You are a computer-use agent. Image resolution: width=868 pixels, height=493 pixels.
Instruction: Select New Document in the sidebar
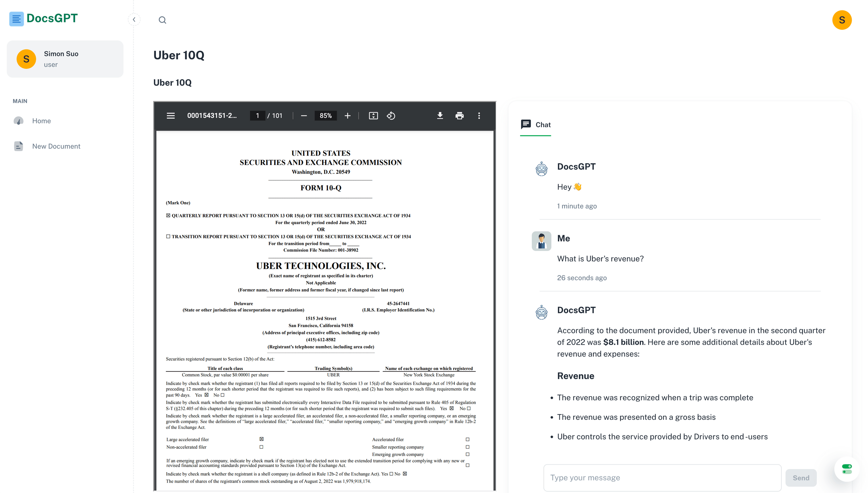click(56, 146)
